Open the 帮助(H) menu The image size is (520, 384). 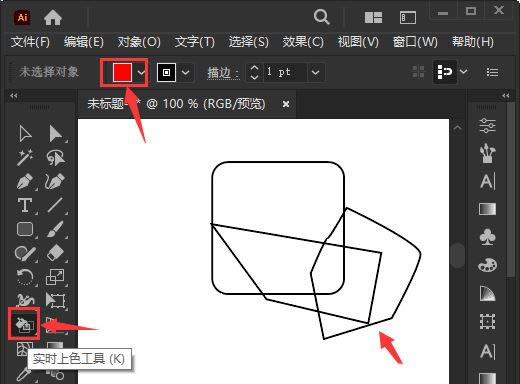(x=473, y=42)
